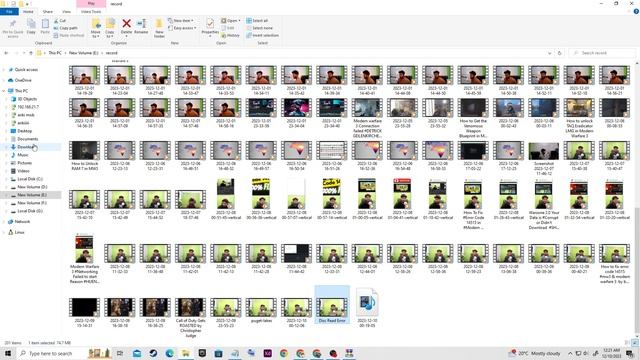Switch to the View ribbon tab
Viewport: 640px width, 360px height.
66,11
